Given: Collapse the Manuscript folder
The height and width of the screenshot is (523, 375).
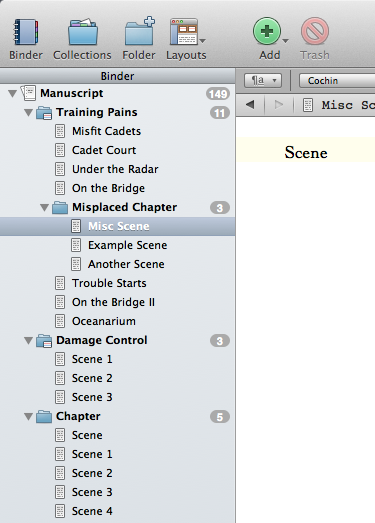Looking at the screenshot, I should [x=12, y=93].
